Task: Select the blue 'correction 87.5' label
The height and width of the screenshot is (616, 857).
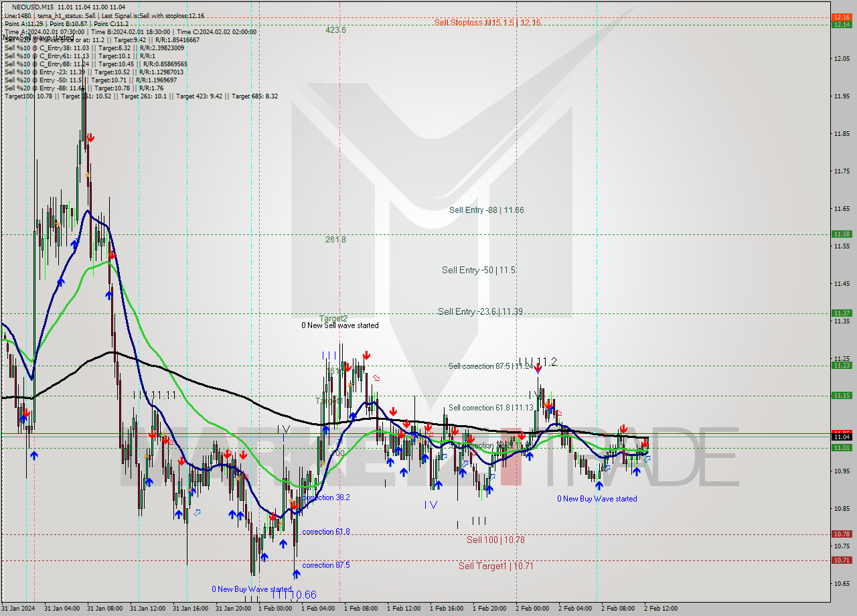Action: [x=326, y=565]
